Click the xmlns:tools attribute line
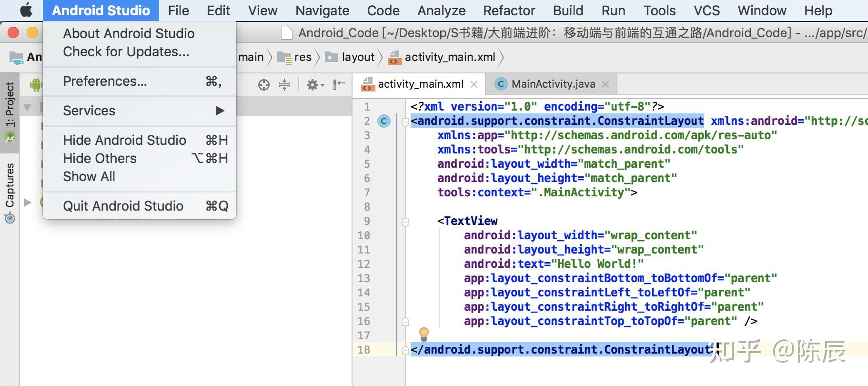 [591, 150]
